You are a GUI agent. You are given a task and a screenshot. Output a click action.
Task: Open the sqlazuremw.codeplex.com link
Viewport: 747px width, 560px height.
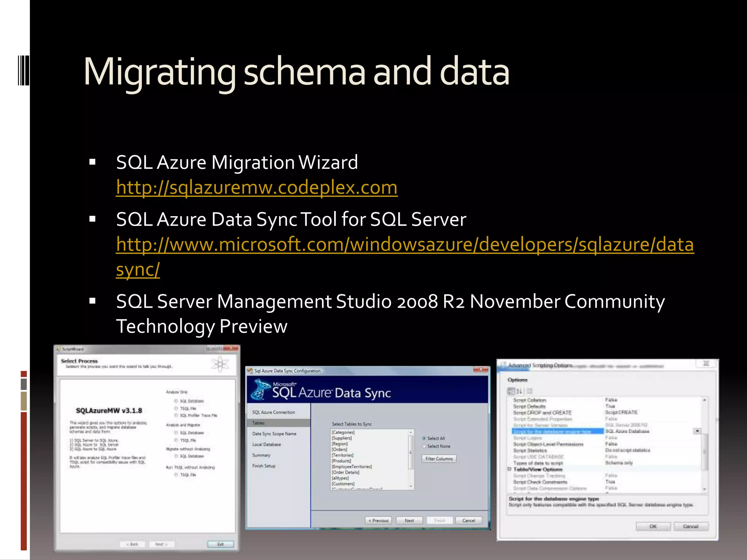[257, 187]
